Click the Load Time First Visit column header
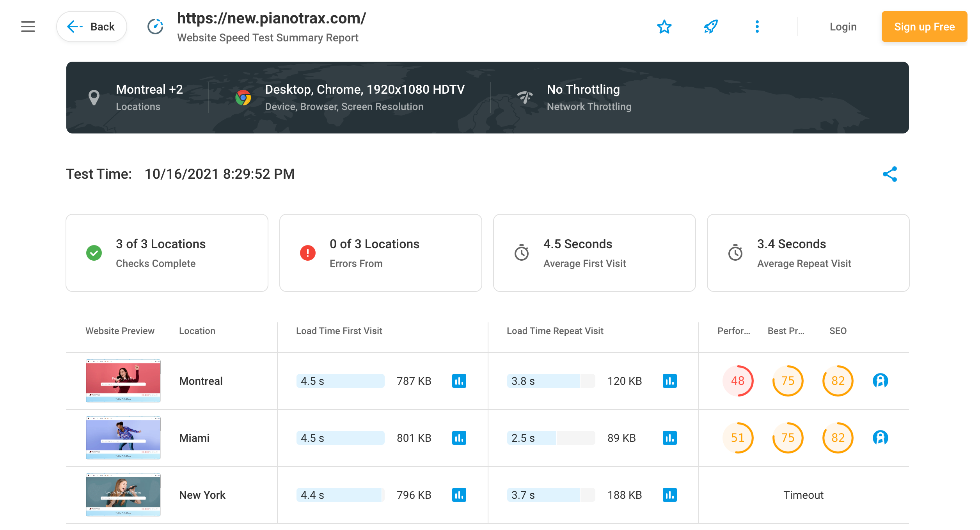 click(339, 331)
